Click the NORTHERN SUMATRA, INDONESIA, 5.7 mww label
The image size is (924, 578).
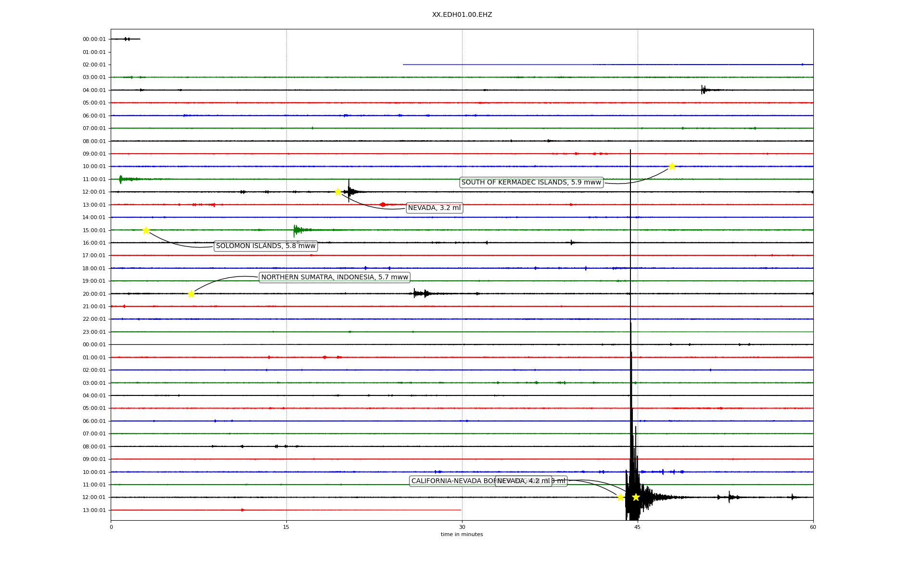(x=334, y=277)
